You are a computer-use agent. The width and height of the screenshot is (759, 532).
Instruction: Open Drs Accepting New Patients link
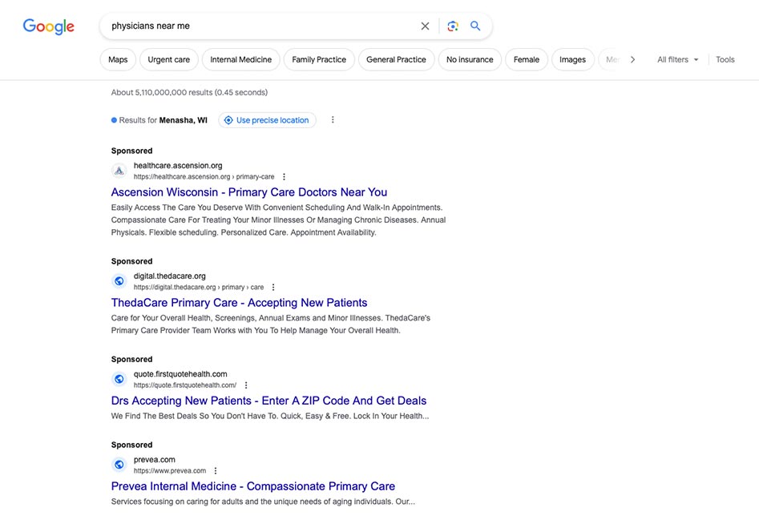(268, 401)
